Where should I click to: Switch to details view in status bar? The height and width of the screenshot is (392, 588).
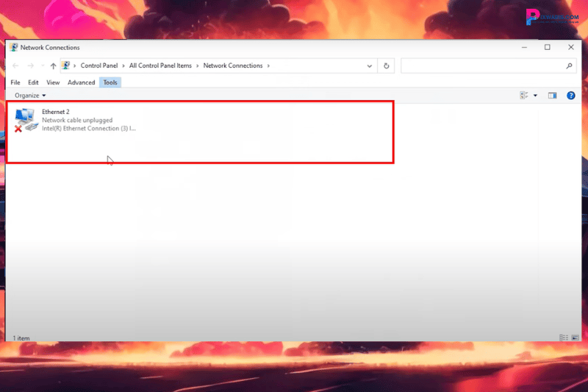562,338
